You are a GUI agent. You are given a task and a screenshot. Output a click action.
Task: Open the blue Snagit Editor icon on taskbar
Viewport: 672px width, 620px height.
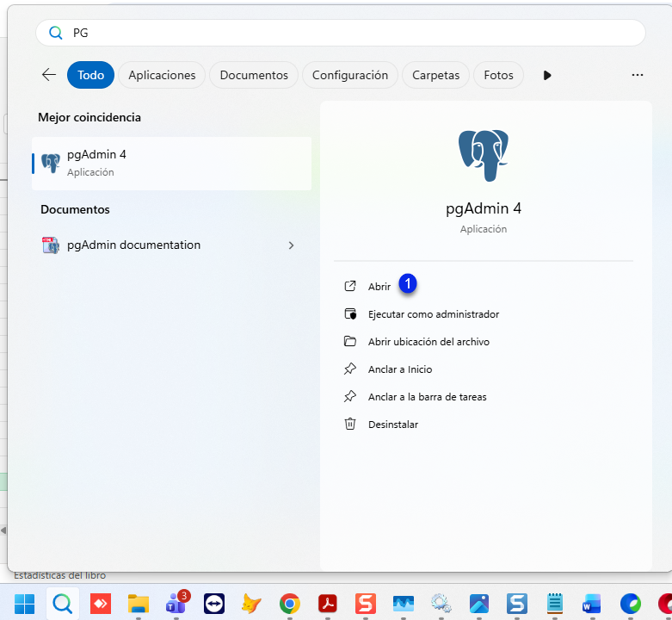(517, 604)
